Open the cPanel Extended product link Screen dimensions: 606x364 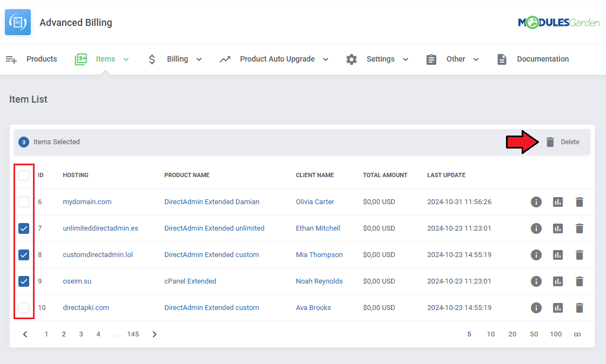[x=190, y=281]
